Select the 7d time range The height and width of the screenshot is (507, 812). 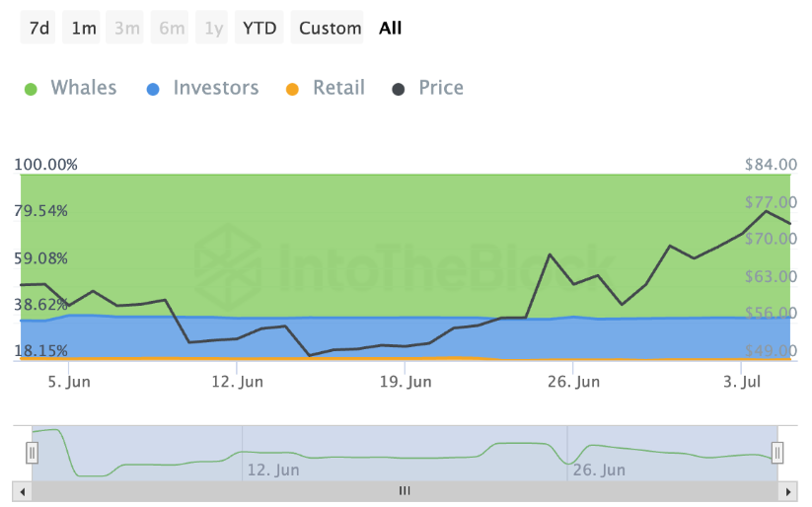(39, 28)
